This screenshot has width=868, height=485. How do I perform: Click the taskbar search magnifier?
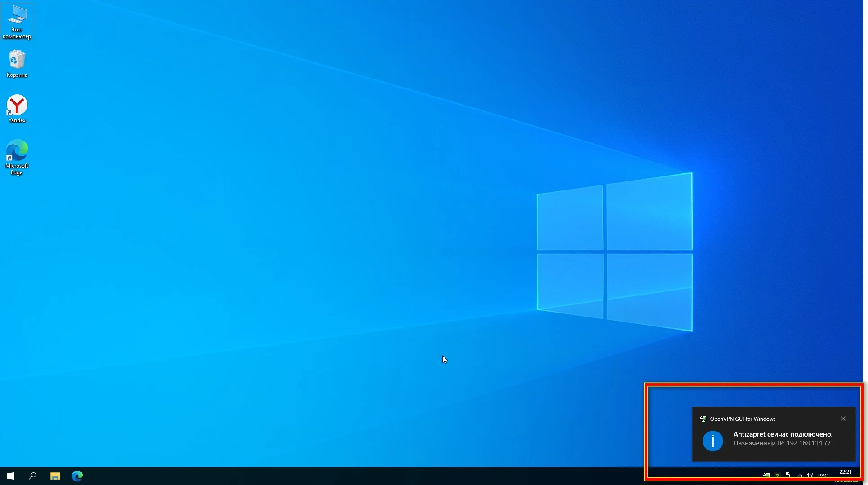32,476
